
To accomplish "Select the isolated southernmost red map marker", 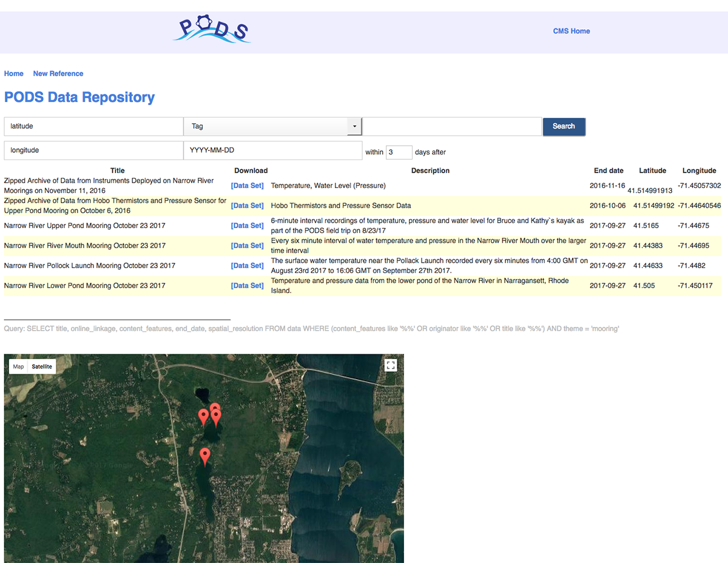I will pyautogui.click(x=205, y=455).
